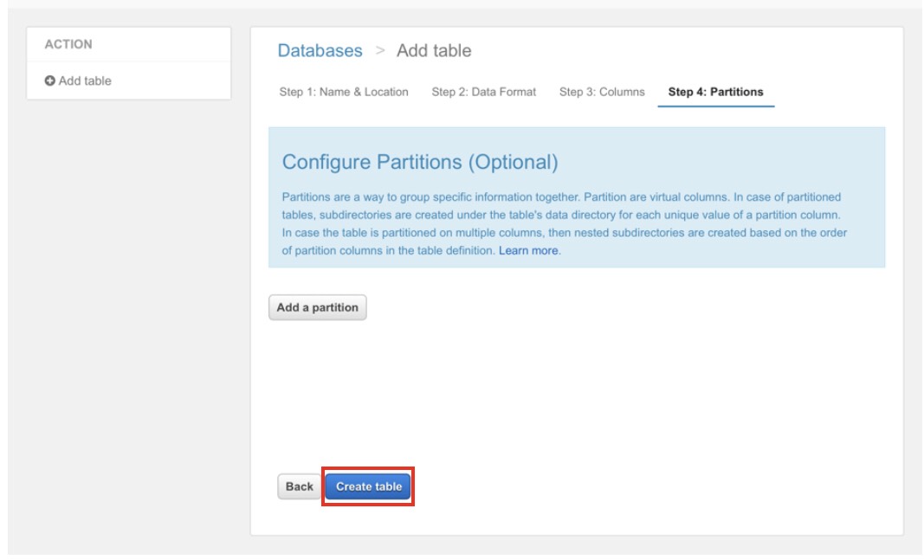Open the Step 2: Data Format tab
The width and height of the screenshot is (924, 560).
click(x=483, y=92)
